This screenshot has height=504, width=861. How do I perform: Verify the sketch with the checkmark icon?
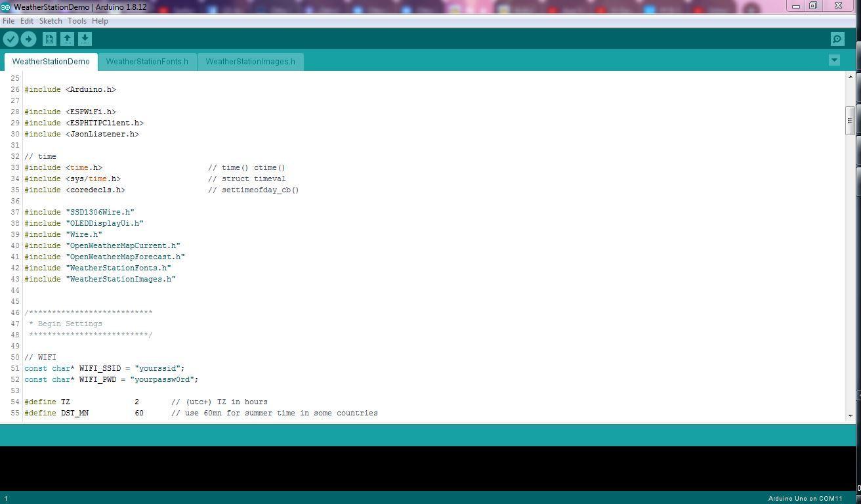pos(10,39)
